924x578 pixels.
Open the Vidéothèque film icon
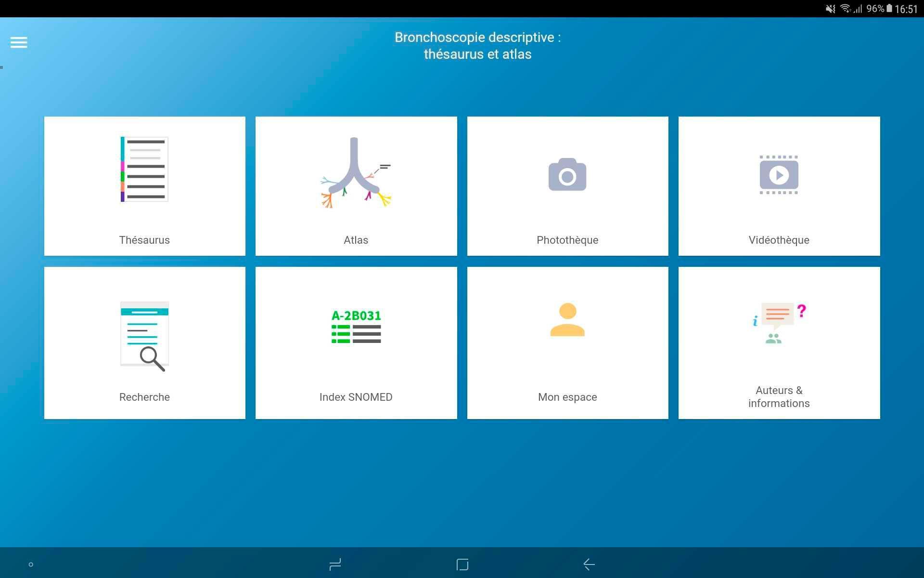pyautogui.click(x=779, y=175)
